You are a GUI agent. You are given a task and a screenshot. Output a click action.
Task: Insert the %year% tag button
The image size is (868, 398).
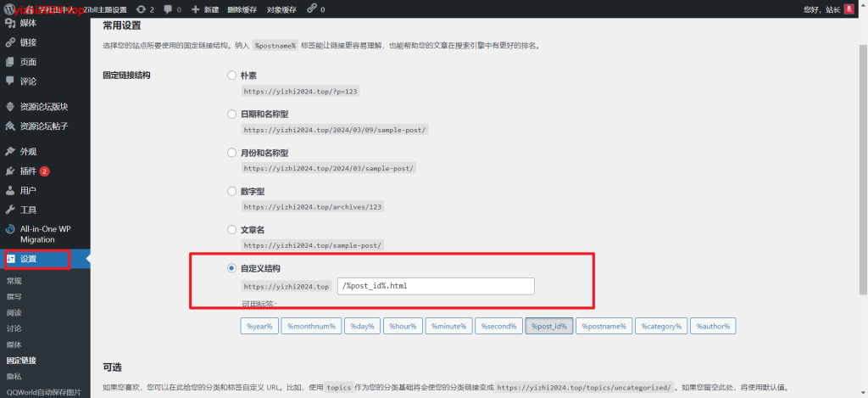259,326
